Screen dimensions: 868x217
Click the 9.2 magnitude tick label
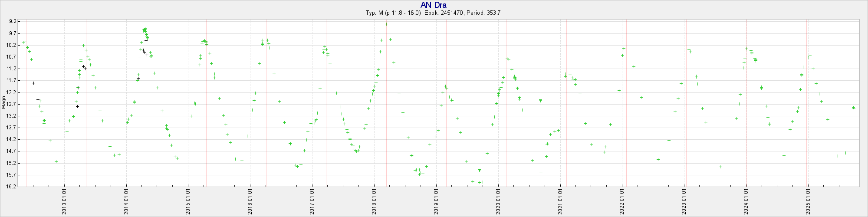coord(13,21)
